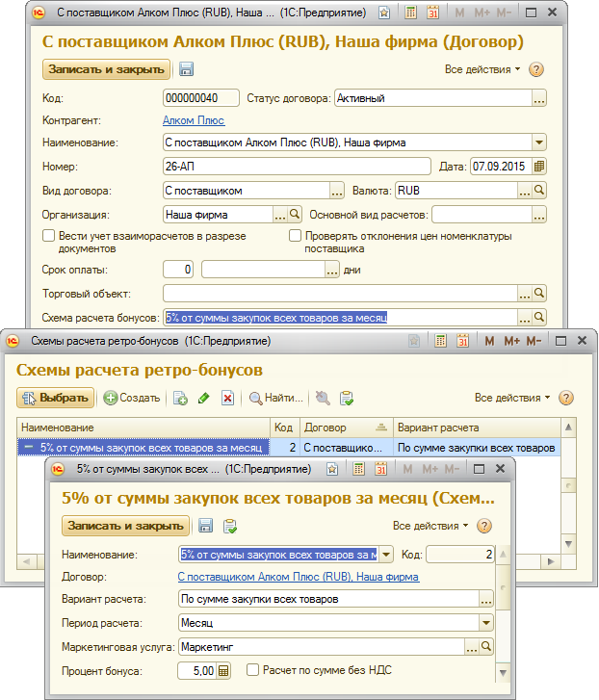This screenshot has height=700, width=599.
Task: Click delete mark icon in schemes toolbar
Action: tap(227, 398)
